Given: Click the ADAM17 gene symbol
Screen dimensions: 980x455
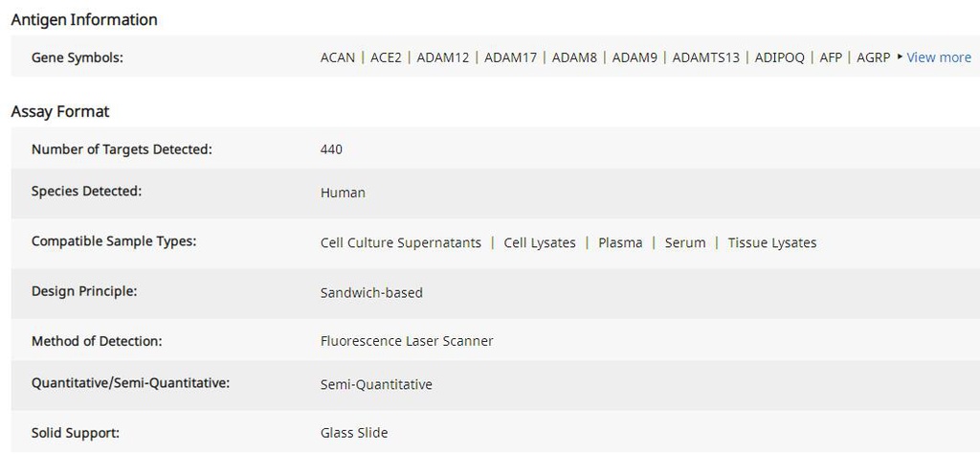Looking at the screenshot, I should point(510,57).
